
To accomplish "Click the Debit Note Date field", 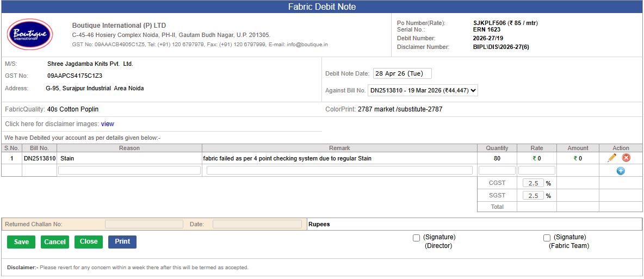I will [403, 73].
